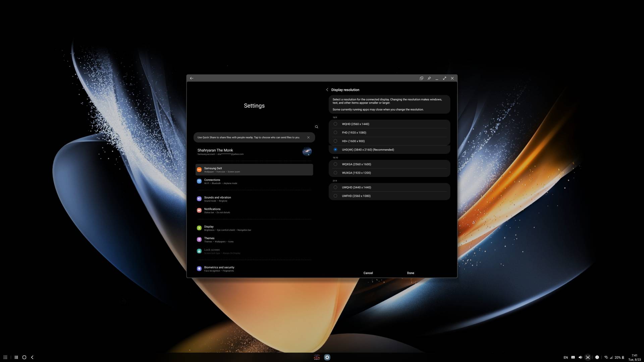Open the Shahryaran The Monk account
The image size is (644, 362).
tap(254, 152)
